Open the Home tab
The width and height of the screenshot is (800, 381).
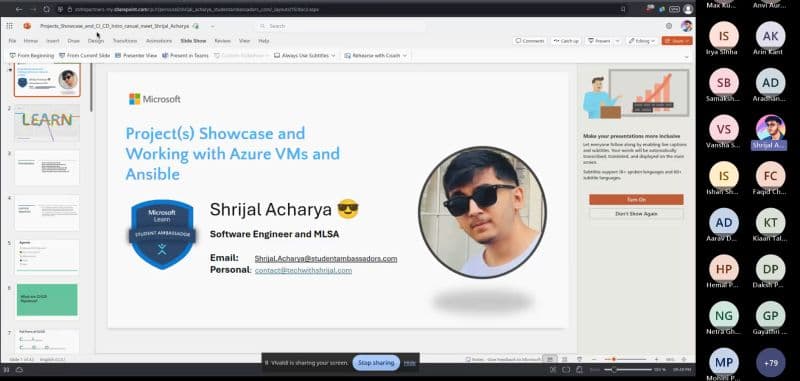tap(31, 41)
